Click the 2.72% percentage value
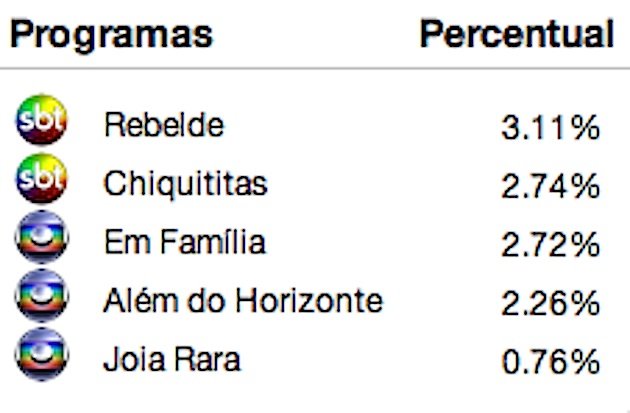This screenshot has width=630, height=413. [x=551, y=245]
